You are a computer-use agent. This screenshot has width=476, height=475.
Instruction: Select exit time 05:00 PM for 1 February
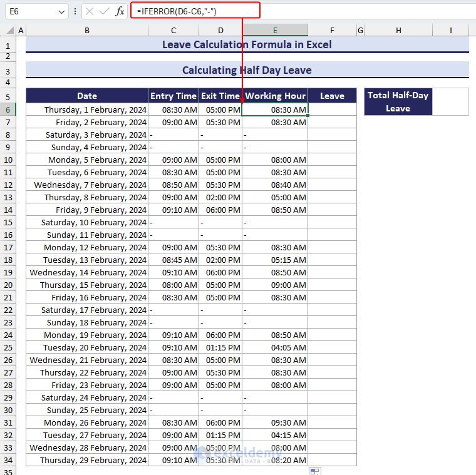(x=220, y=110)
